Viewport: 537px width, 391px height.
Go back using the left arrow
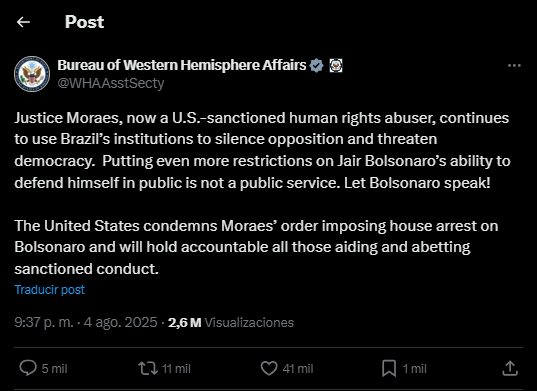point(23,22)
